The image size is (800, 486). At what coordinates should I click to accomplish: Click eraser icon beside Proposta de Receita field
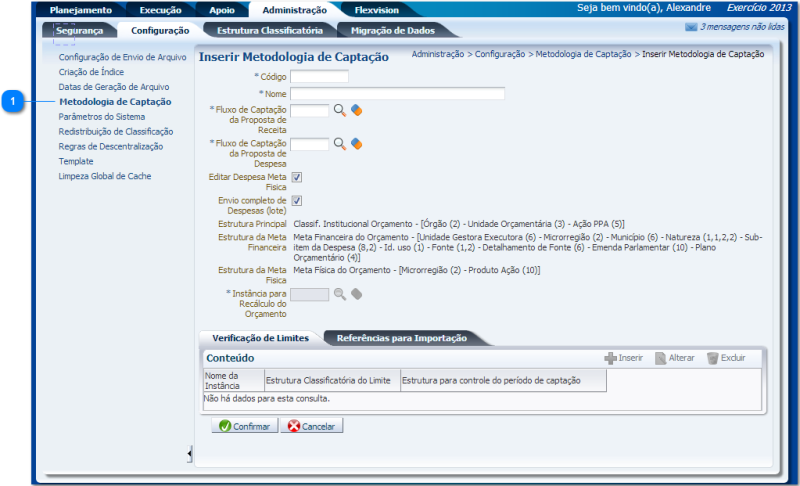click(356, 110)
